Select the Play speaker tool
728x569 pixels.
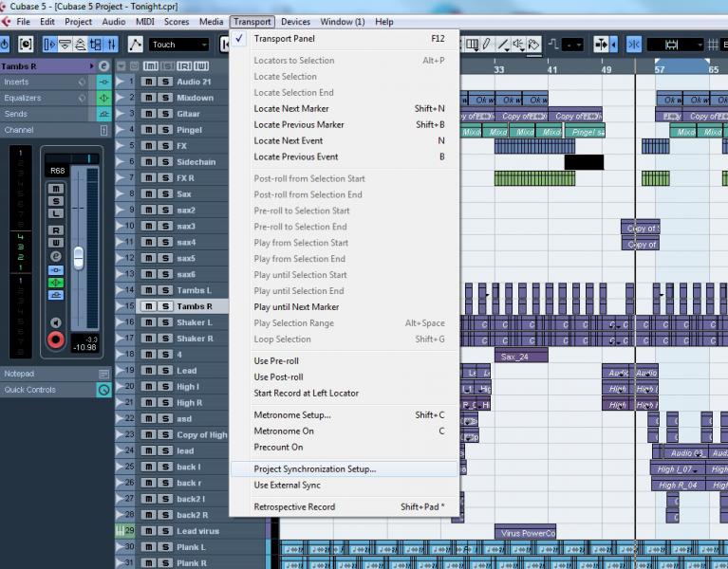518,45
